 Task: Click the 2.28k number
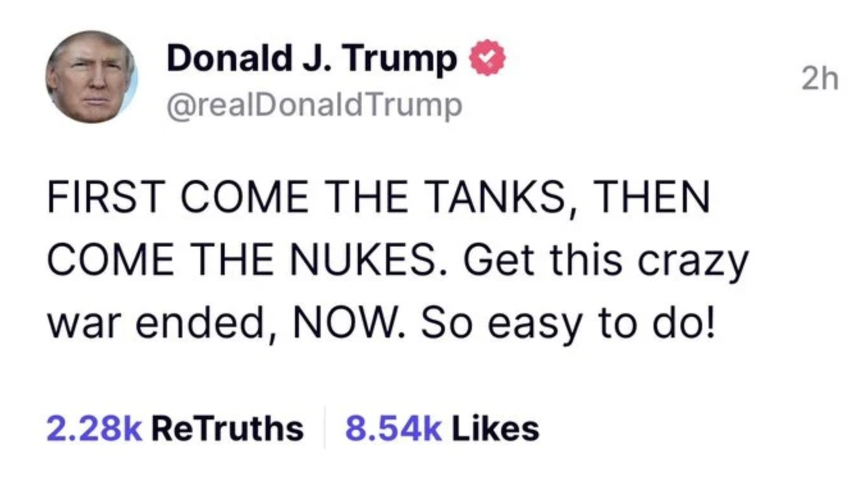(x=94, y=428)
